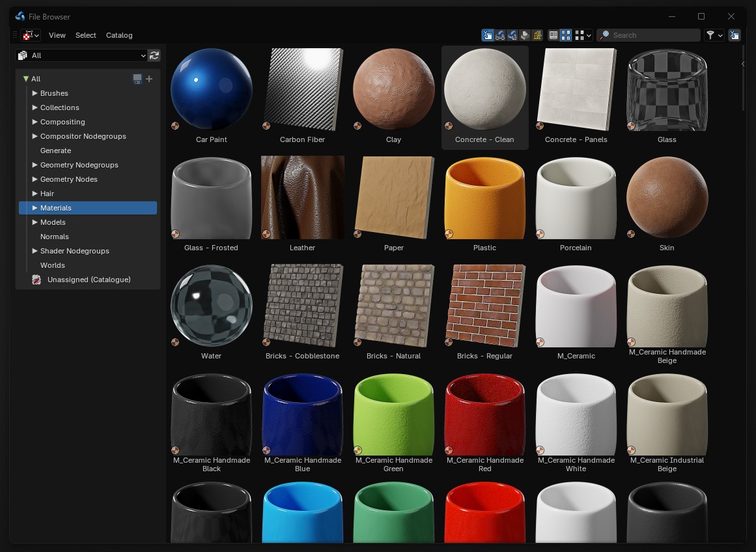Click the grey box pack icon
Viewport: 756px width, 552px height.
coord(525,35)
